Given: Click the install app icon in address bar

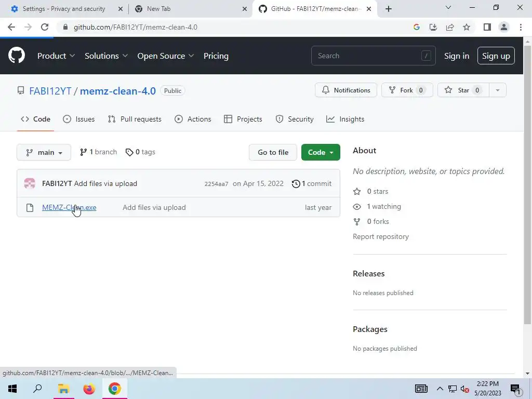Looking at the screenshot, I should (433, 27).
